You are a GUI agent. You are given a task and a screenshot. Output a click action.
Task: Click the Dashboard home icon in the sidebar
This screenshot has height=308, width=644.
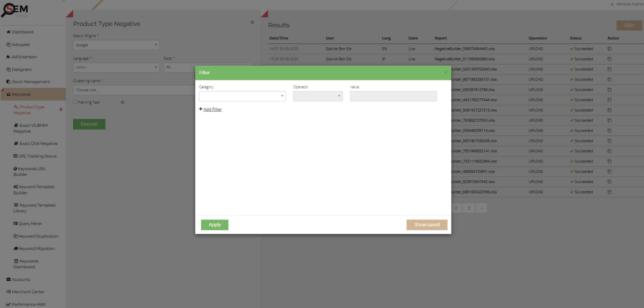pos(8,32)
